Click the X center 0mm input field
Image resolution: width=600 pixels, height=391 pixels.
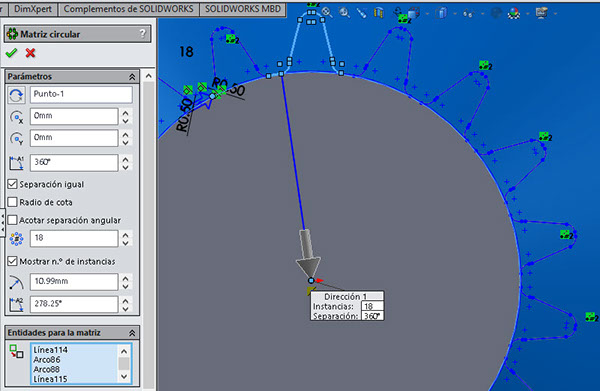[74, 116]
